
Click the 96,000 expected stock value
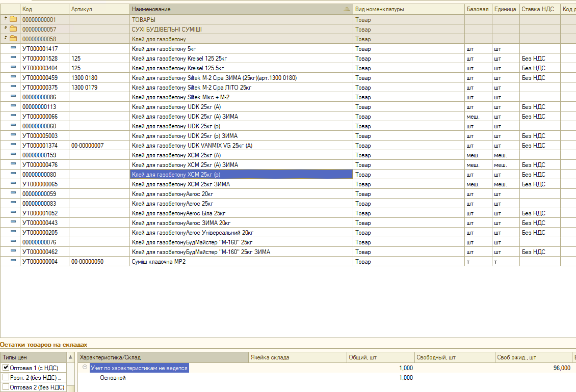click(562, 368)
